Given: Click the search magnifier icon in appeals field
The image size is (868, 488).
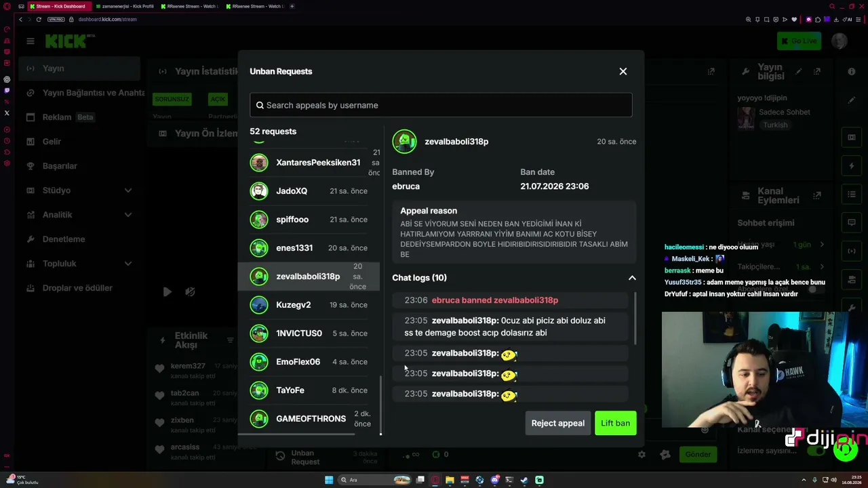Looking at the screenshot, I should coord(260,105).
